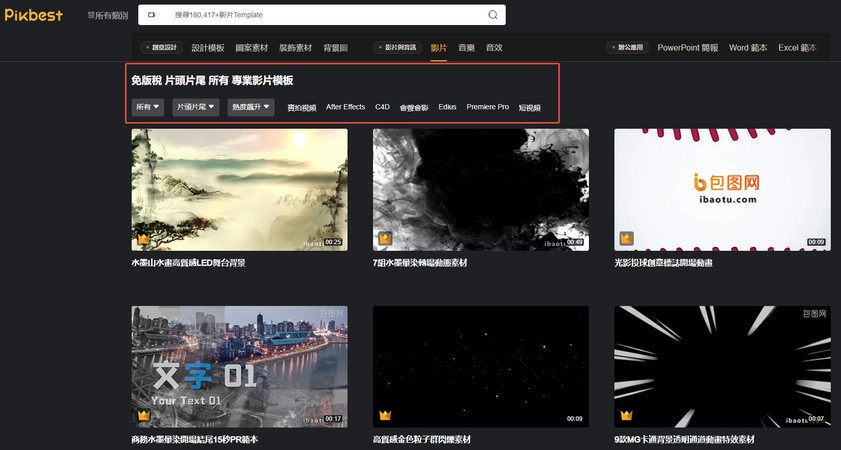The image size is (841, 450).
Task: Expand the 熱度飆升 sort dropdown
Action: click(251, 107)
